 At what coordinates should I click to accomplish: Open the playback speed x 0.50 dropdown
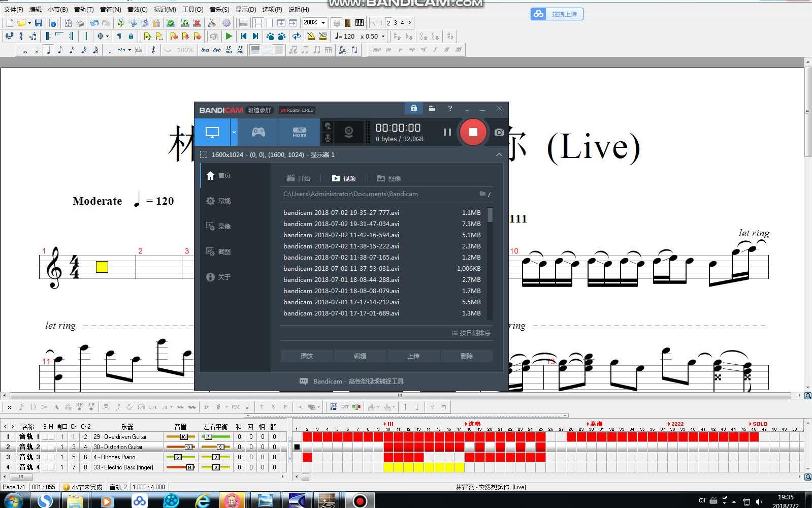coord(383,36)
